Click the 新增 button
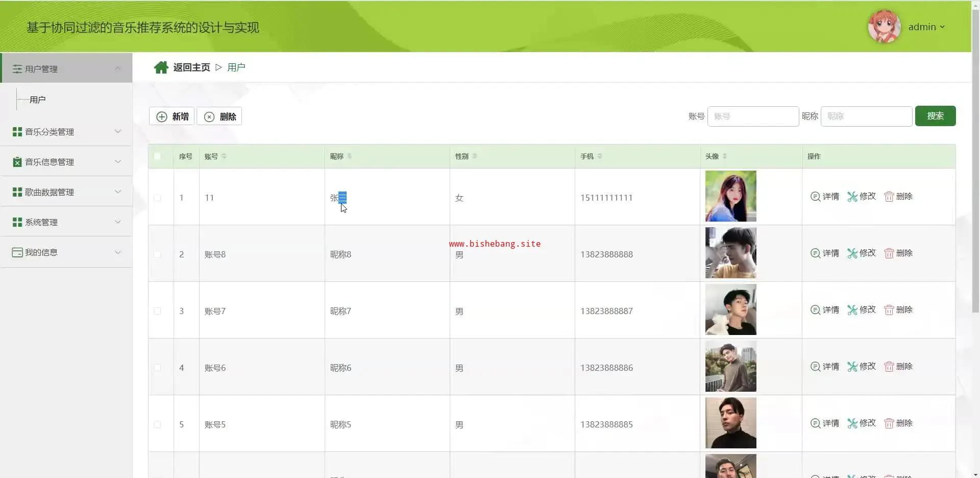 pyautogui.click(x=172, y=116)
